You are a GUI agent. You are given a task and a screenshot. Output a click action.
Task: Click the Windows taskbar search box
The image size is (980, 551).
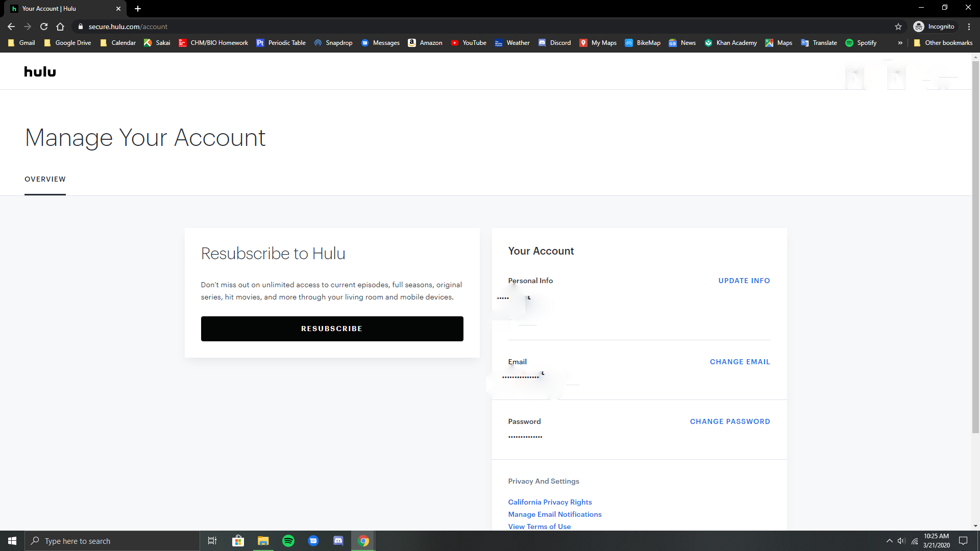pyautogui.click(x=112, y=541)
